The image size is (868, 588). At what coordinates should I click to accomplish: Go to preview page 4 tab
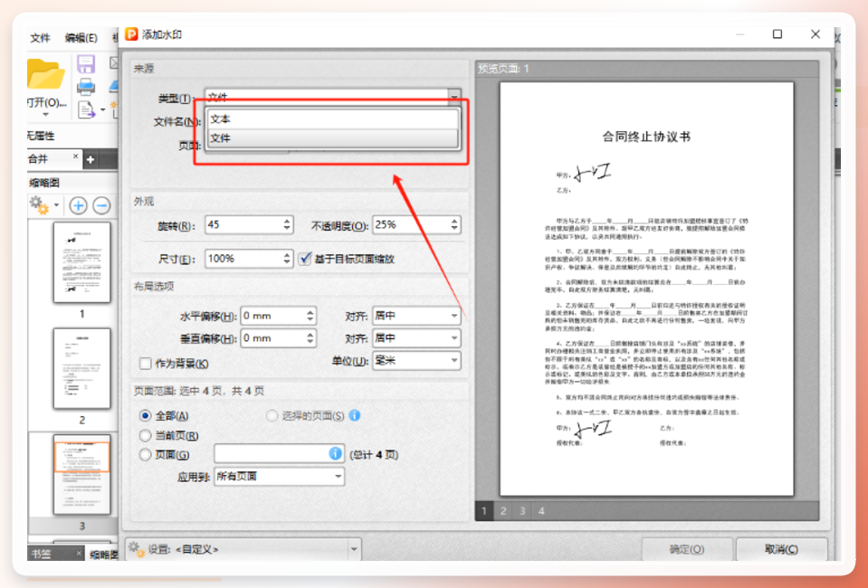point(541,511)
